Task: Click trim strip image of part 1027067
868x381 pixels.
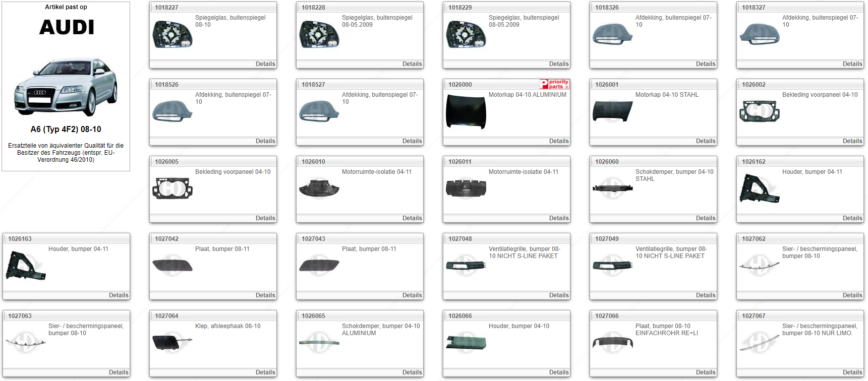Action: [x=760, y=343]
